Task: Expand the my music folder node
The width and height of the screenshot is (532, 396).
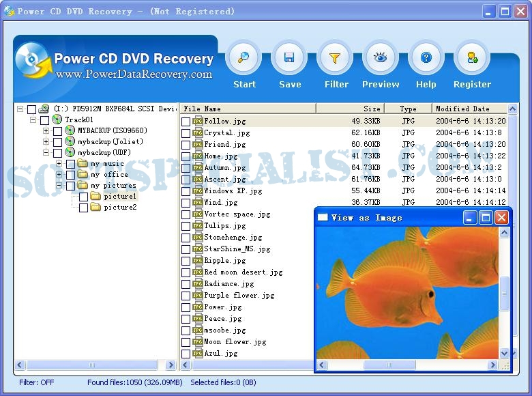Action: (x=59, y=164)
